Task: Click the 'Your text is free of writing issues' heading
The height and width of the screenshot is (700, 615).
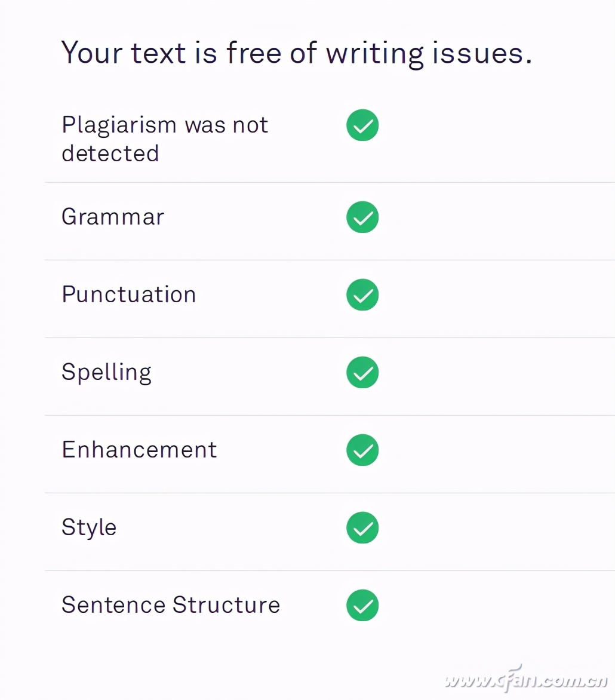Action: (x=297, y=54)
